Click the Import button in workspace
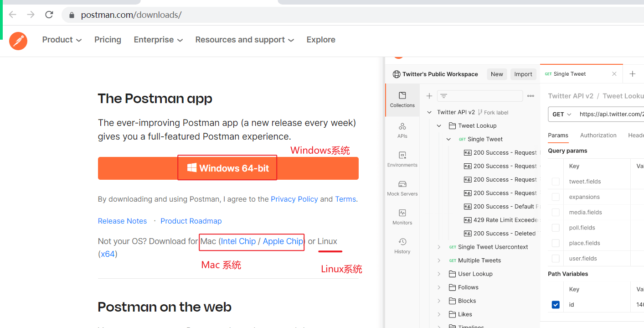644x328 pixels. tap(523, 74)
